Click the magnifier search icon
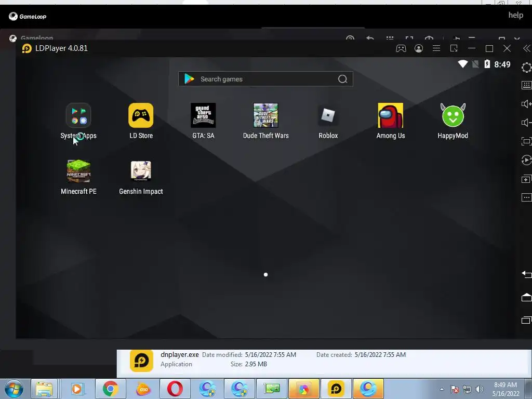 (343, 79)
